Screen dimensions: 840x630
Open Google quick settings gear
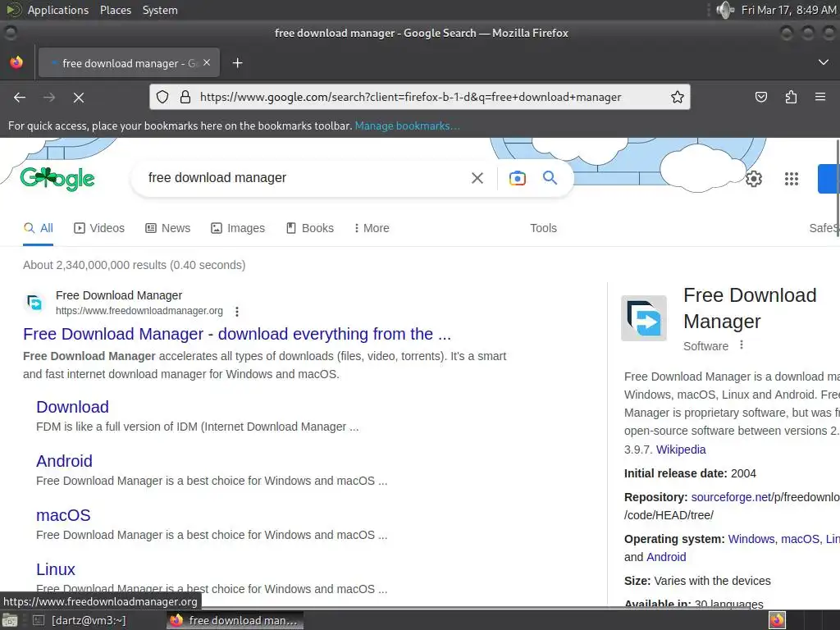click(x=754, y=178)
